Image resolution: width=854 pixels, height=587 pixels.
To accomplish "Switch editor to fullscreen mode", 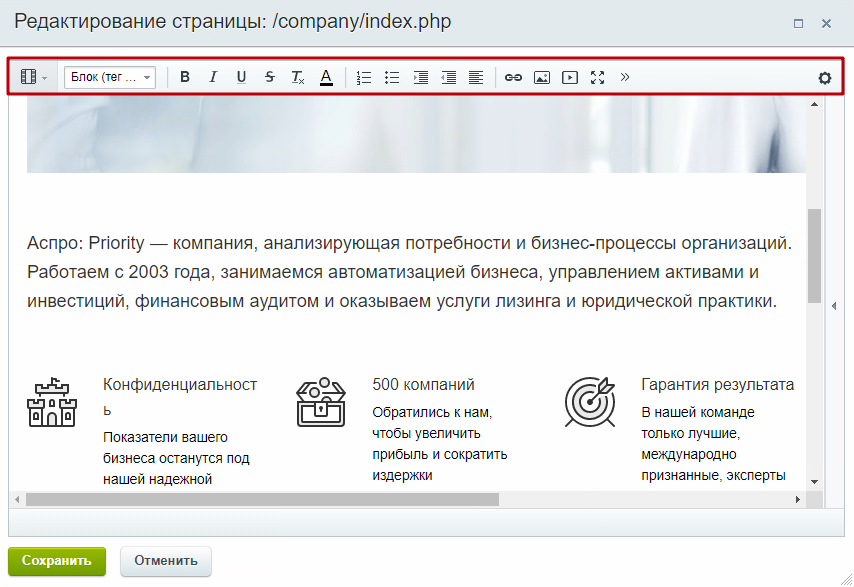I will [597, 77].
